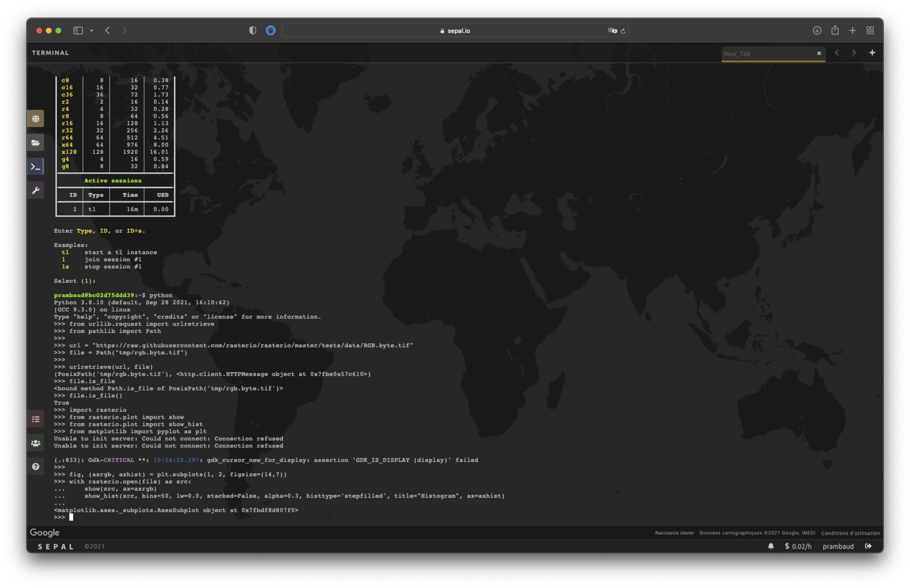Click the sepal.io address bar

[x=455, y=31]
